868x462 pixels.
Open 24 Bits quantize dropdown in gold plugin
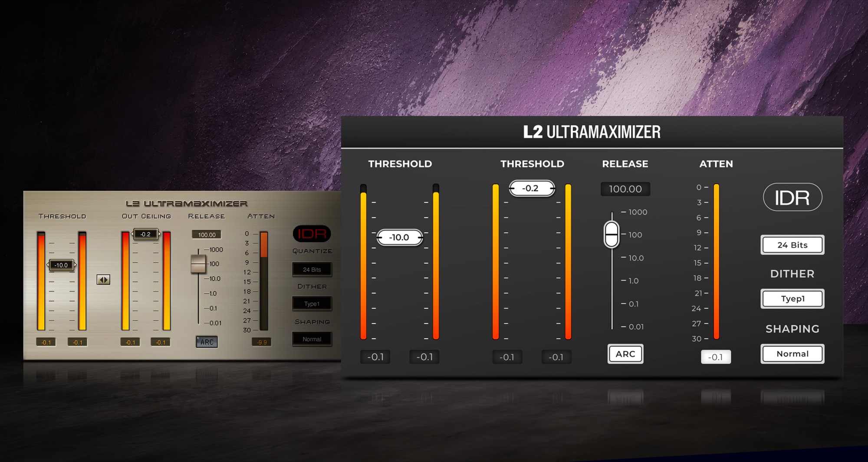[312, 270]
